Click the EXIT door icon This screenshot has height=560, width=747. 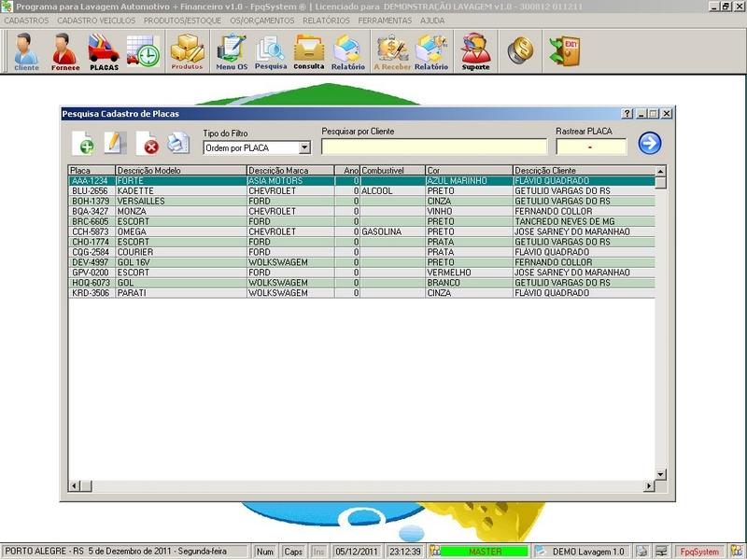point(564,50)
